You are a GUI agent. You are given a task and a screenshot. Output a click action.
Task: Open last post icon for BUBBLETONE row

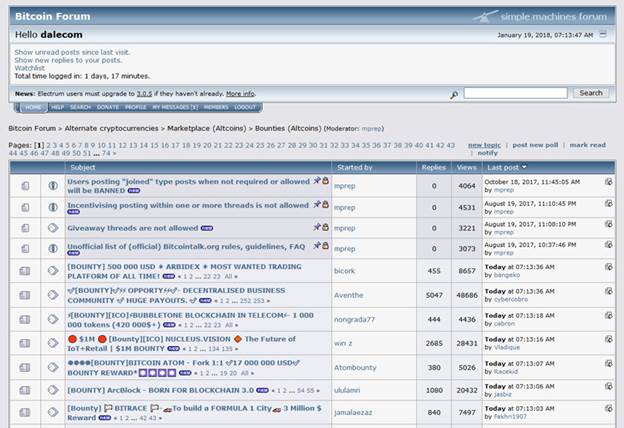[608, 315]
